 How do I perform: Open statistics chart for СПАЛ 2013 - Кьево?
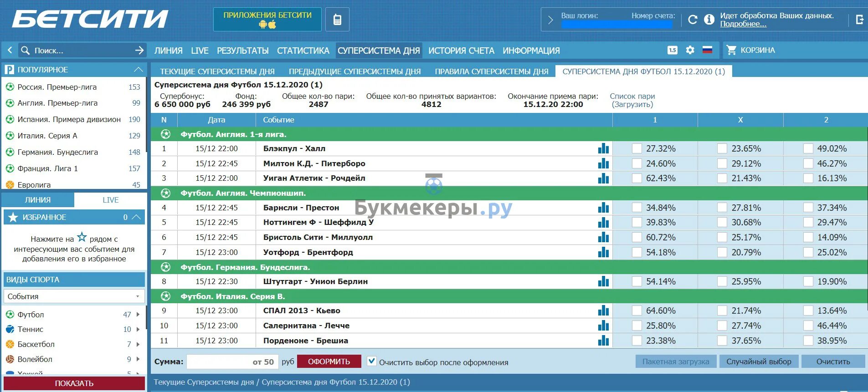pos(603,311)
